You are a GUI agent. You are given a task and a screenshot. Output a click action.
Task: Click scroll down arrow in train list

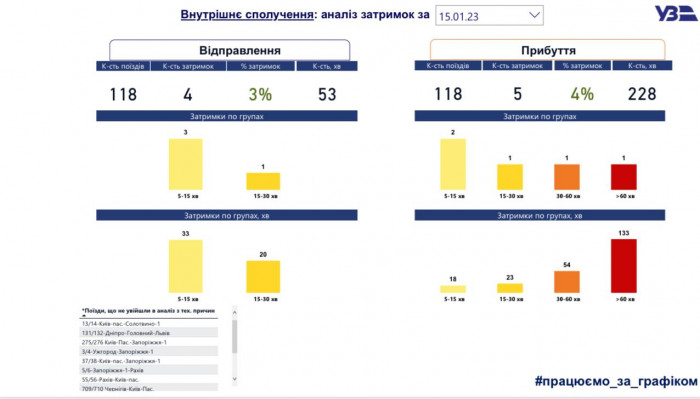(234, 379)
